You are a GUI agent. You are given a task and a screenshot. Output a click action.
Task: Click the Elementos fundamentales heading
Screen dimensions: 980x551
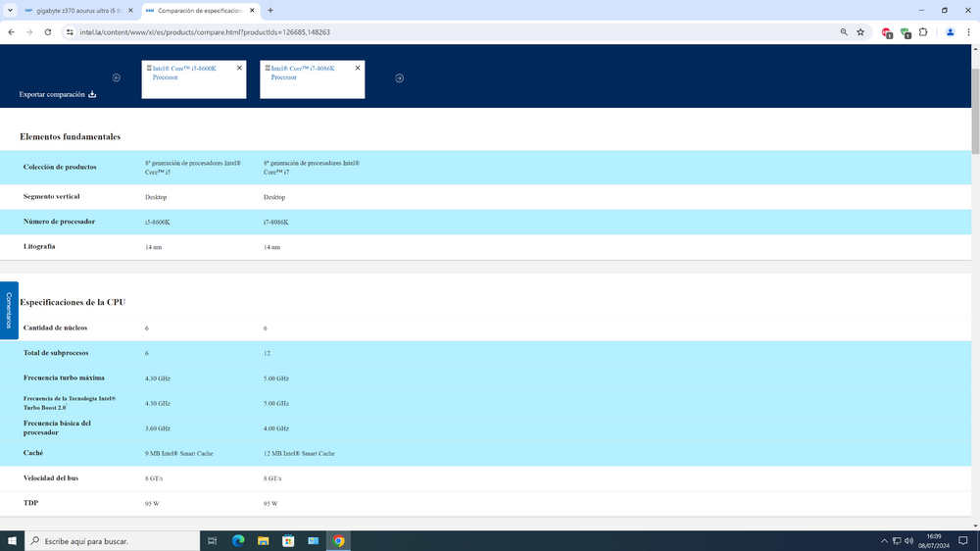[70, 136]
